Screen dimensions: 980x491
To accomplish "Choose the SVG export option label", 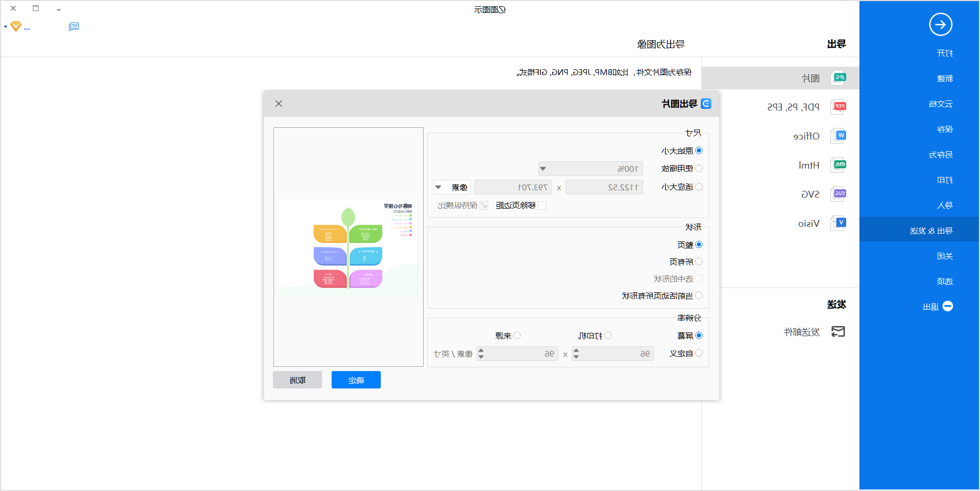I will click(x=810, y=194).
